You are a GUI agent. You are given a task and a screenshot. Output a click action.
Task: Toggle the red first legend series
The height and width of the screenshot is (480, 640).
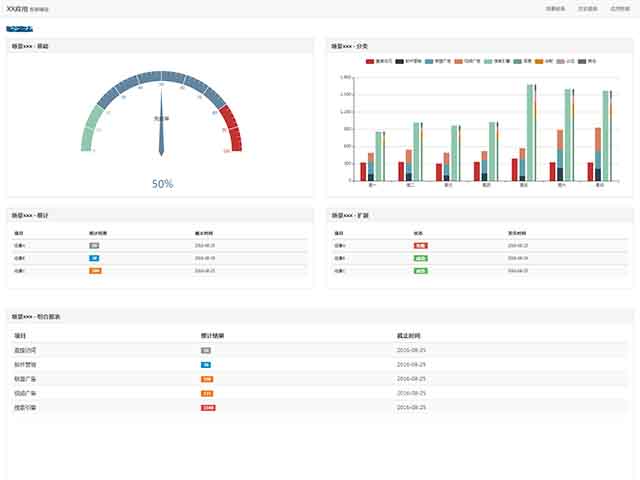point(379,61)
